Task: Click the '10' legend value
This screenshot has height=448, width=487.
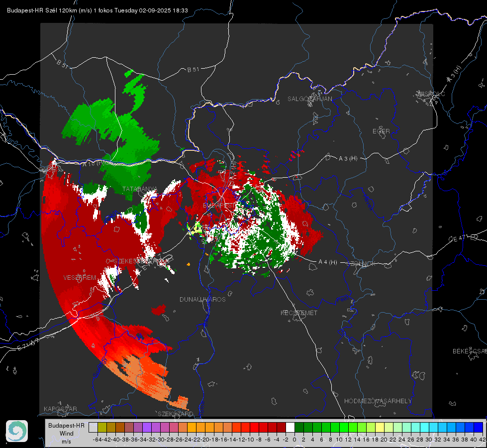Action: (x=339, y=440)
